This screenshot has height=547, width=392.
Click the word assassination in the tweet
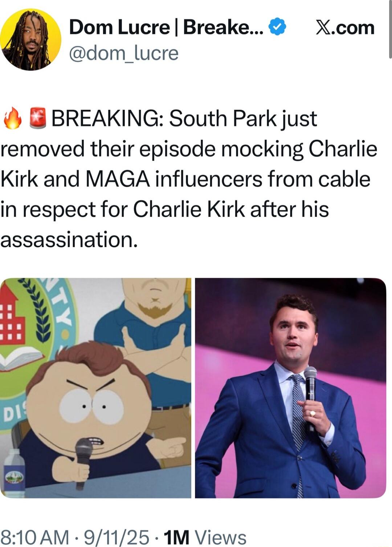[x=69, y=240]
